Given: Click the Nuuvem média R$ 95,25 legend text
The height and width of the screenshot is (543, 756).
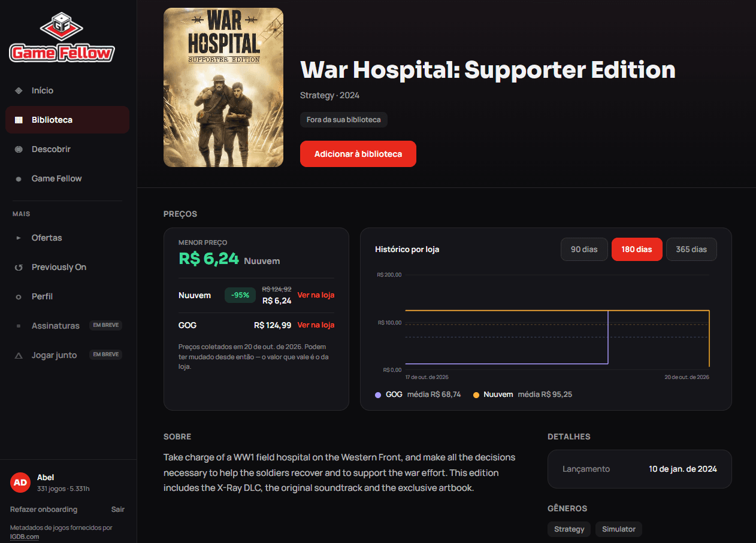Looking at the screenshot, I should (528, 395).
